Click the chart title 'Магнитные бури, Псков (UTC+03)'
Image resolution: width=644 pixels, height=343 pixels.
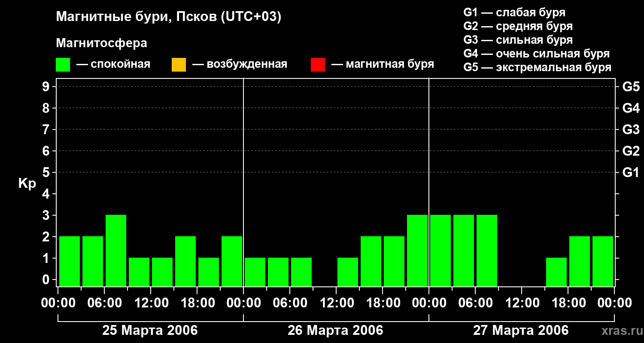(169, 18)
